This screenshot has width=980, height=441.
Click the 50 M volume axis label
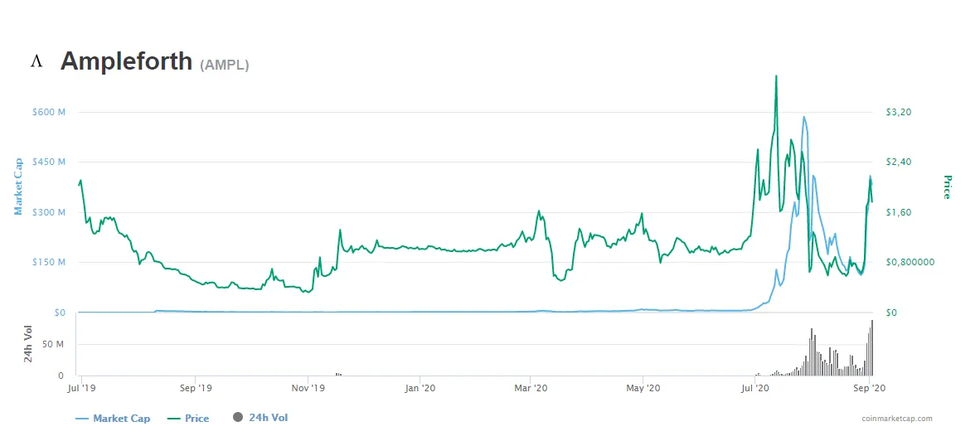click(52, 344)
